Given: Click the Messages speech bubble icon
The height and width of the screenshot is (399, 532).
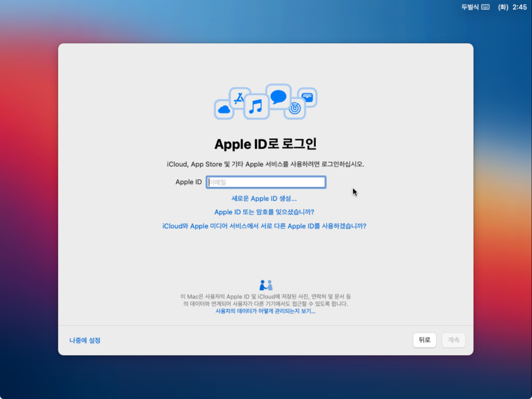Looking at the screenshot, I should 278,97.
